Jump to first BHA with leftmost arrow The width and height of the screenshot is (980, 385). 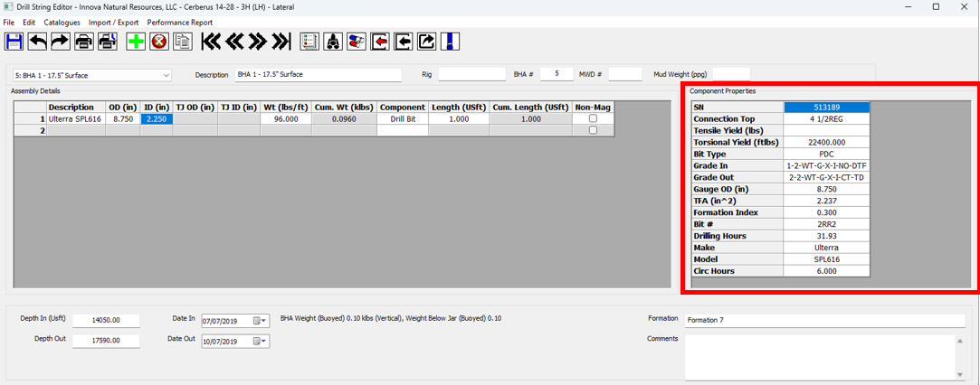(x=212, y=42)
